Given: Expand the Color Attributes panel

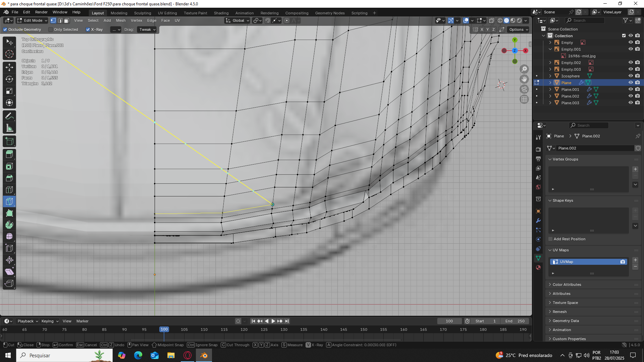Looking at the screenshot, I should point(567,285).
